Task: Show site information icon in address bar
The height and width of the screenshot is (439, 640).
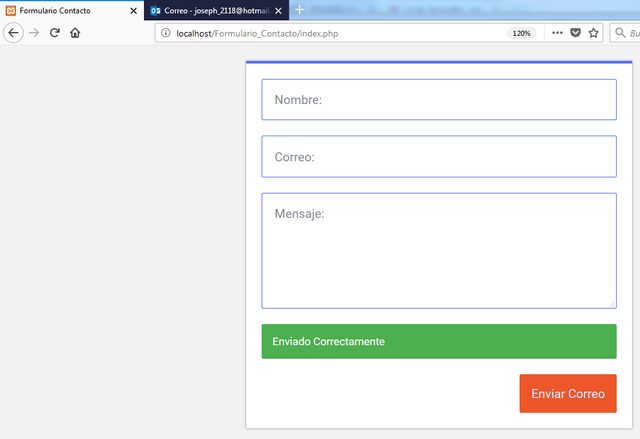Action: [x=166, y=33]
